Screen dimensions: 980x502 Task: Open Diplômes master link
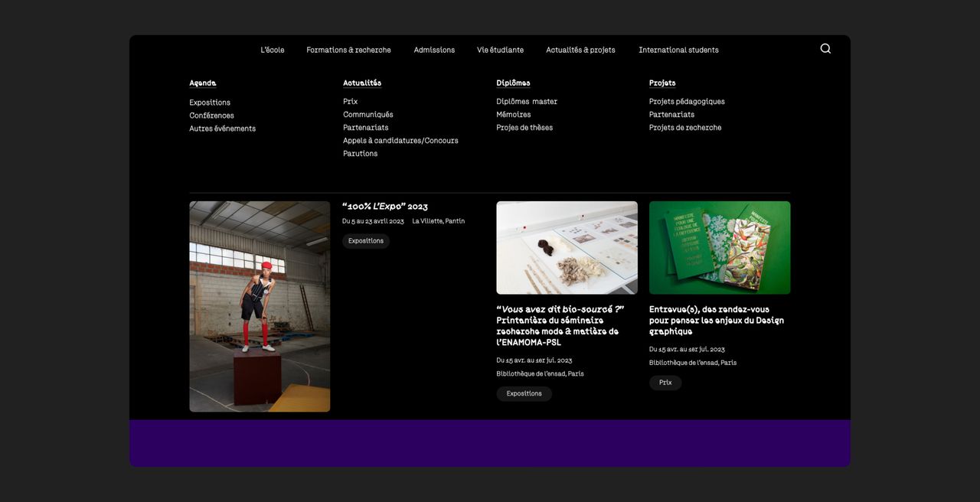pyautogui.click(x=527, y=102)
